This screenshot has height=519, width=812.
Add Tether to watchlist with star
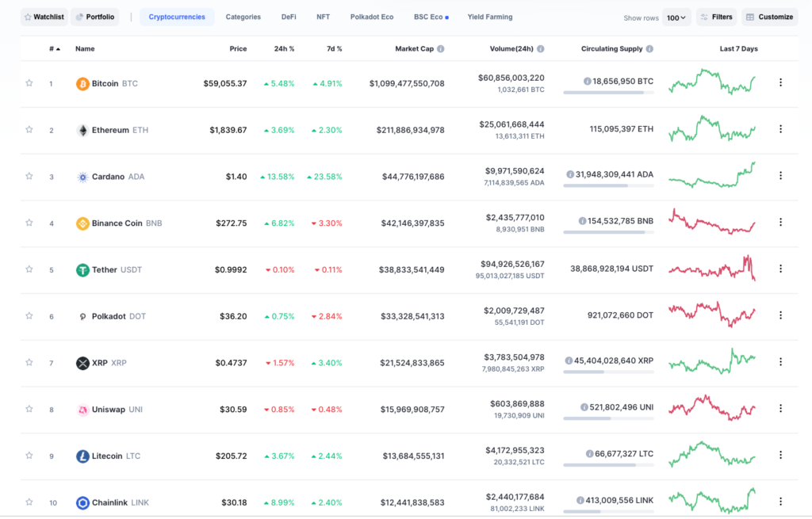[x=29, y=269]
